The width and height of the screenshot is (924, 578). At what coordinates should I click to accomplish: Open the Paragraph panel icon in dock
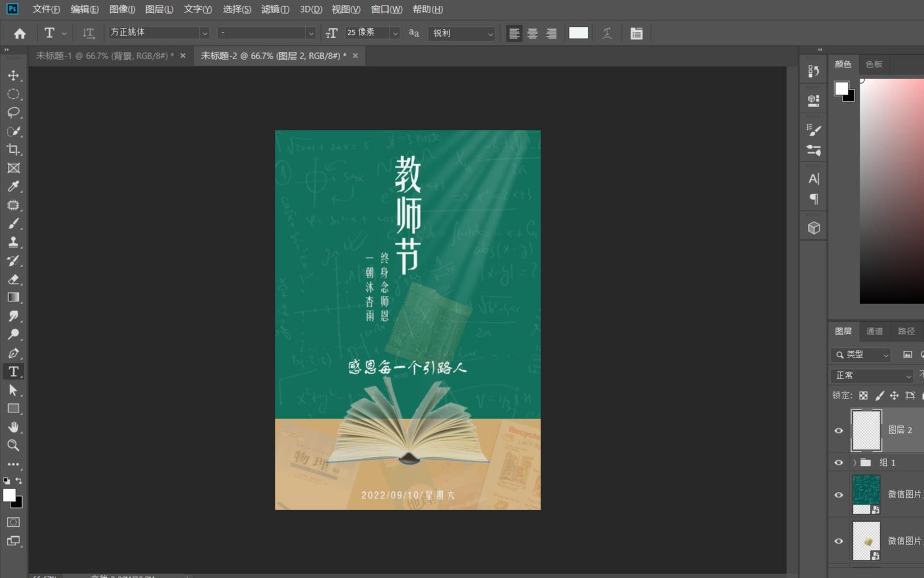814,199
